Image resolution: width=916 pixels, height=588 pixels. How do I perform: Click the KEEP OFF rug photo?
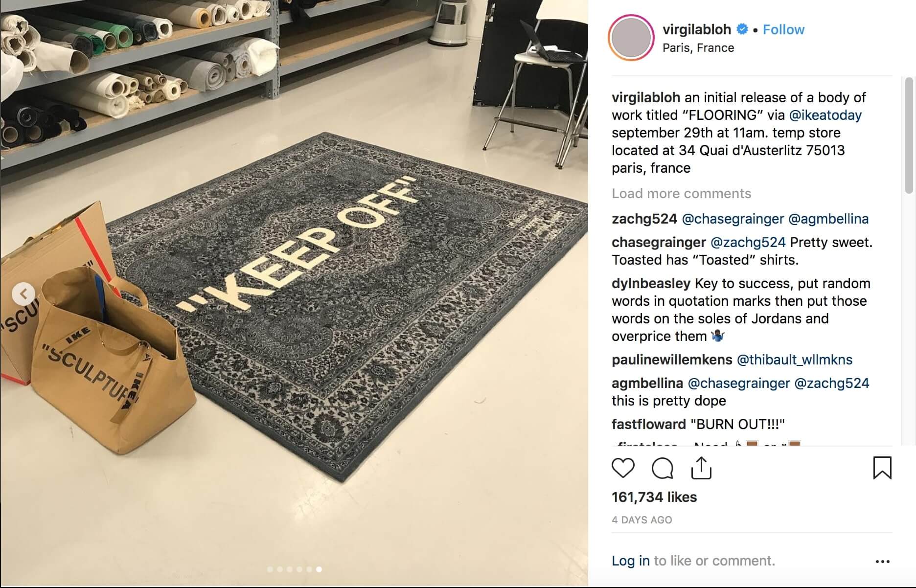coord(294,294)
